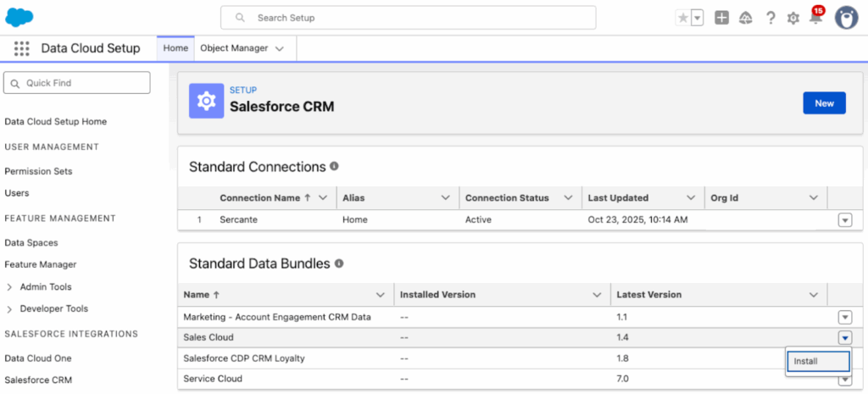
Task: Select Marketing - Account Engagement CRM Data row name
Action: tap(277, 317)
